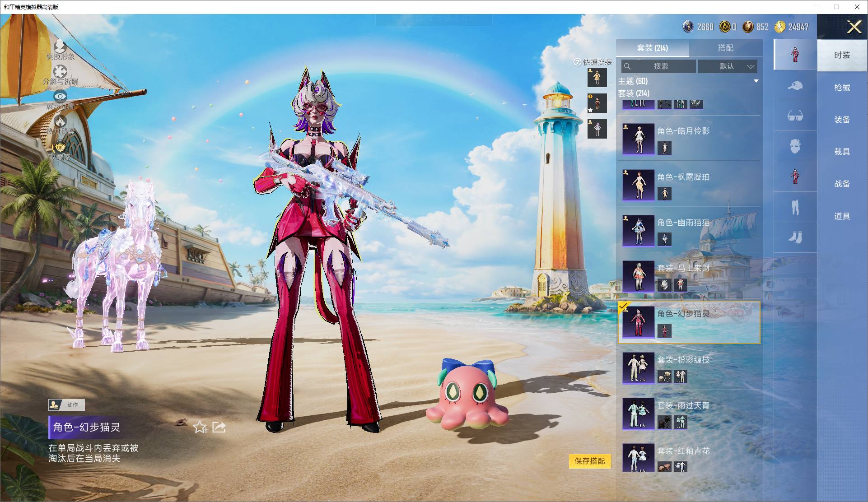This screenshot has width=868, height=502.
Task: Click the share arrow icon
Action: pyautogui.click(x=219, y=427)
